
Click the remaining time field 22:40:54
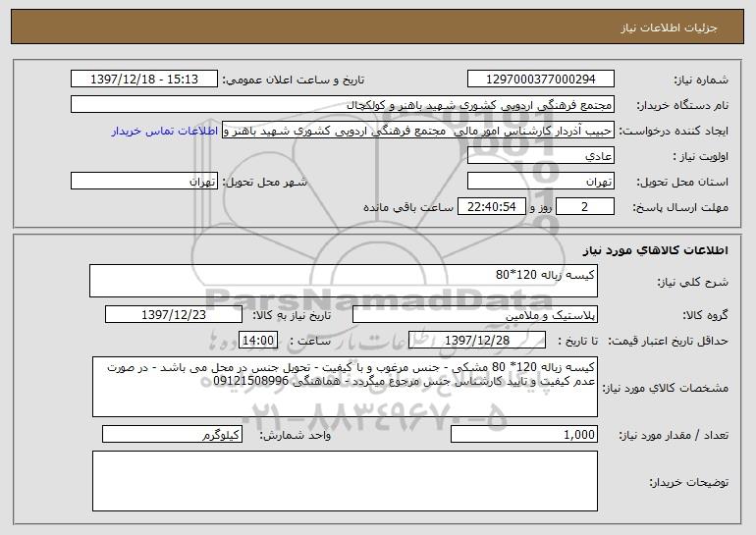(491, 207)
